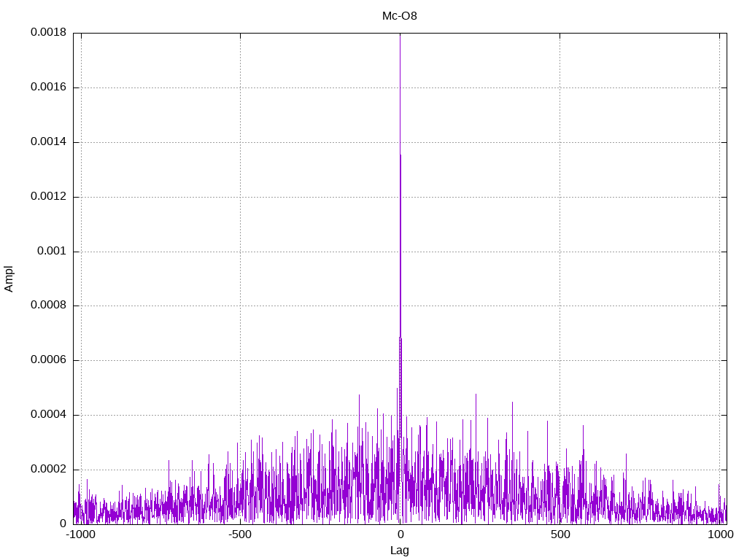Click the y-axis 0 tick label

[63, 524]
